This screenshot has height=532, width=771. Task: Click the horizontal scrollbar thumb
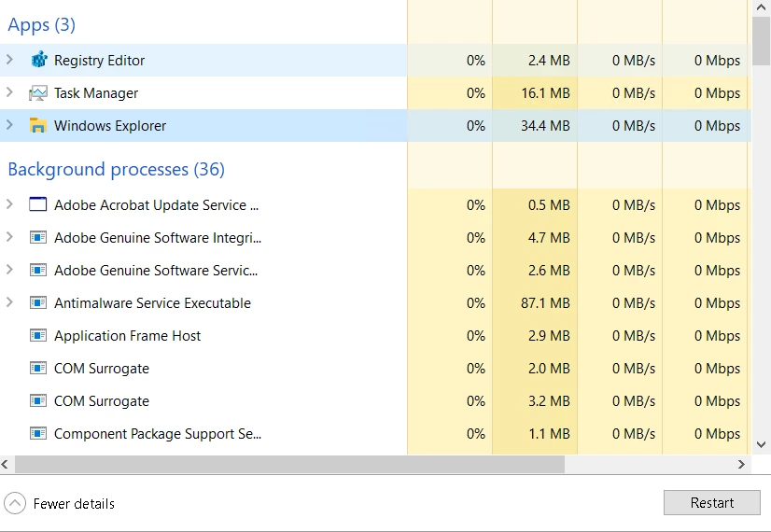click(289, 464)
